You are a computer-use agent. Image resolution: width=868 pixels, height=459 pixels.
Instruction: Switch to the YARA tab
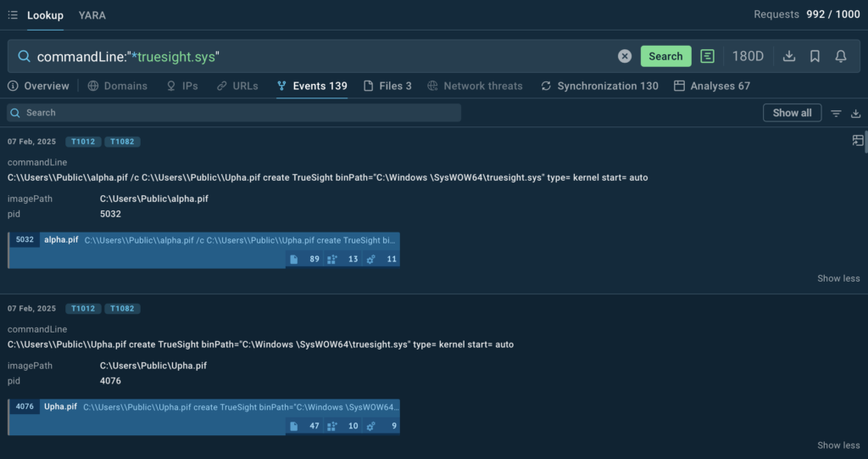point(92,15)
